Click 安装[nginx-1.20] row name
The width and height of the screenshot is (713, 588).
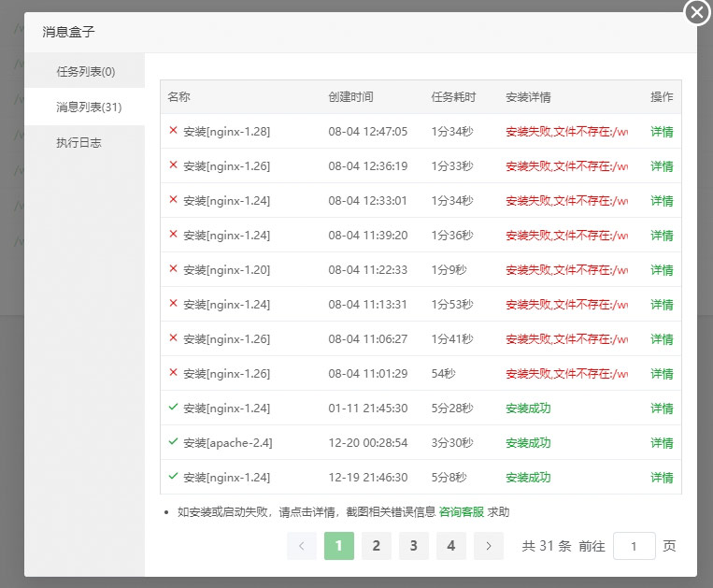click(x=226, y=270)
